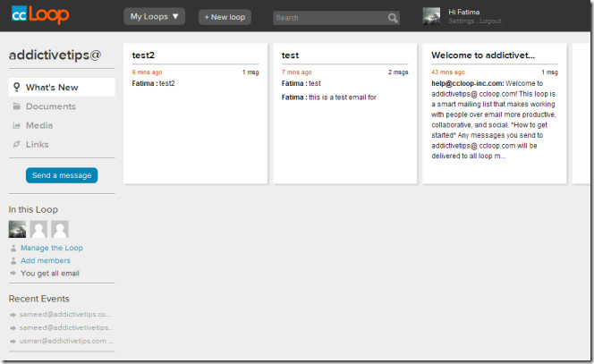Open the My Loops dropdown
The height and width of the screenshot is (364, 594).
point(154,17)
